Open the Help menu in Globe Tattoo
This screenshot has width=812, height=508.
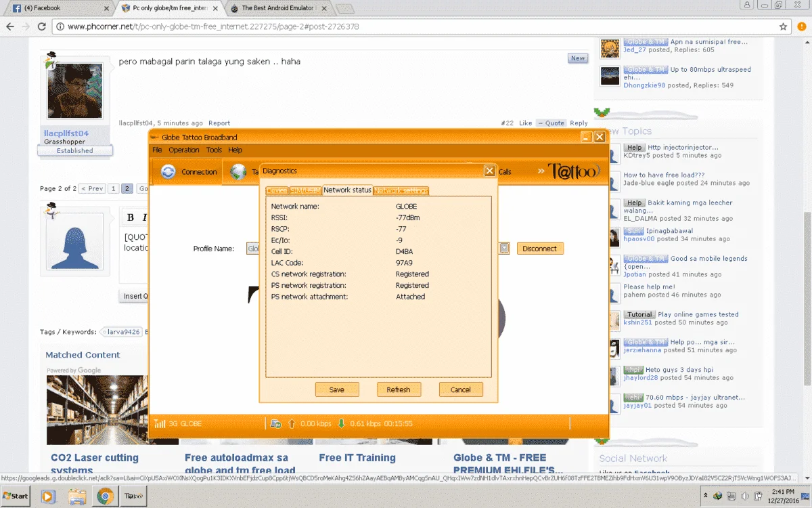235,150
